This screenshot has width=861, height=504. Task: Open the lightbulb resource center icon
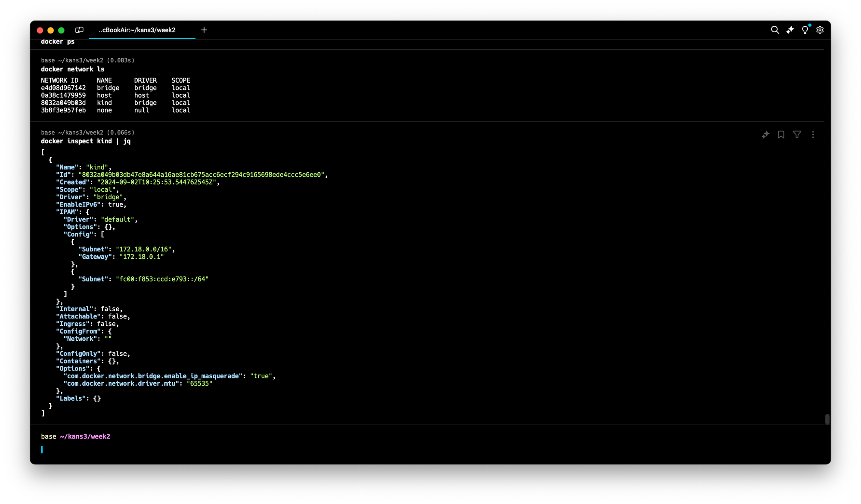[x=805, y=30]
